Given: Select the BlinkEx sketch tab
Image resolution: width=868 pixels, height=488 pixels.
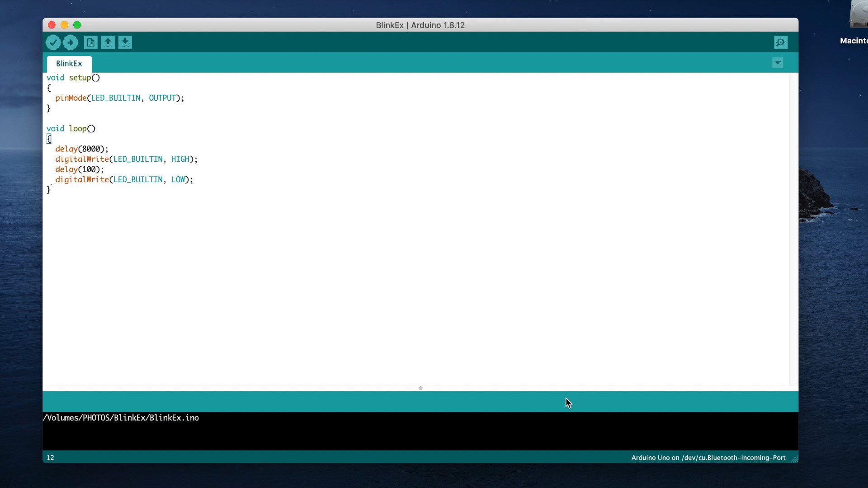Looking at the screenshot, I should pyautogui.click(x=69, y=64).
